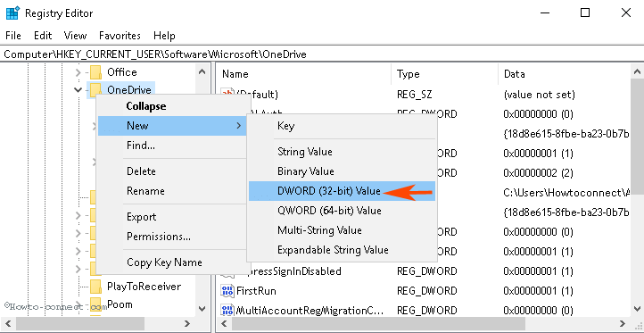
Task: Click the FirstRun DWORD value icon
Action: [227, 291]
